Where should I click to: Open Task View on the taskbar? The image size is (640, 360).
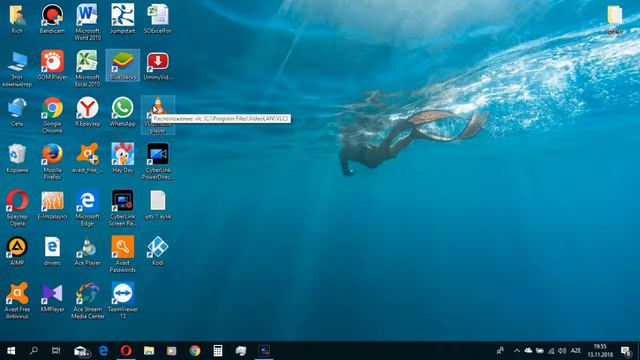56,351
